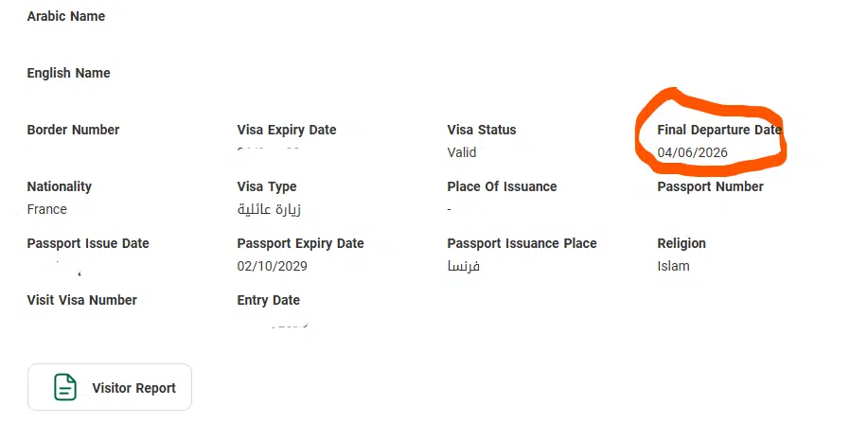Select the Arabic visa type value
Image resolution: width=868 pixels, height=423 pixels.
pos(269,209)
